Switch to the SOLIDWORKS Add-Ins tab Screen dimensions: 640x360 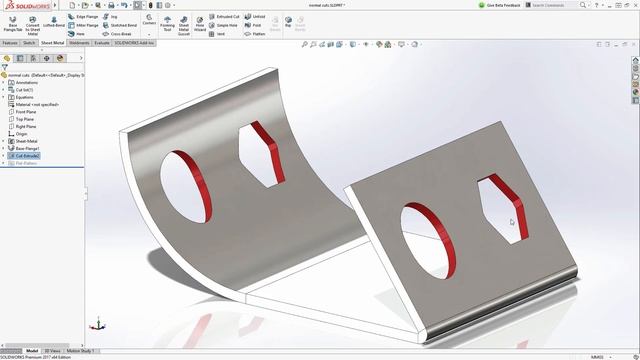[x=134, y=43]
